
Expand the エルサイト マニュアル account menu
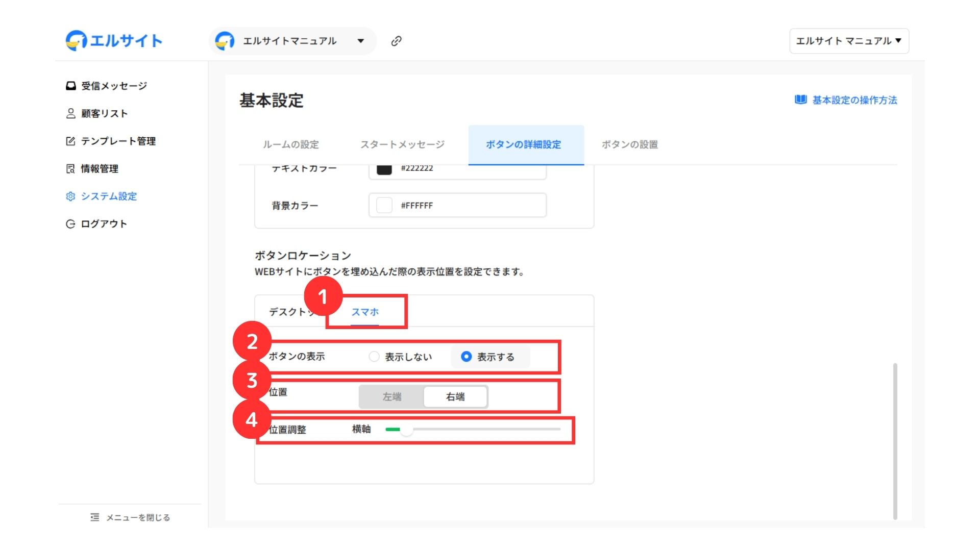click(849, 41)
